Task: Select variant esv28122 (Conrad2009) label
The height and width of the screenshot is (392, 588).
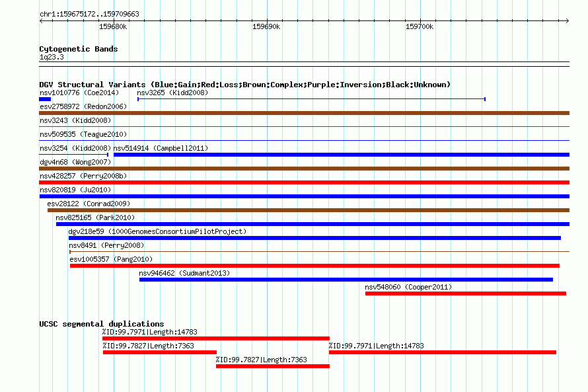Action: [89, 204]
